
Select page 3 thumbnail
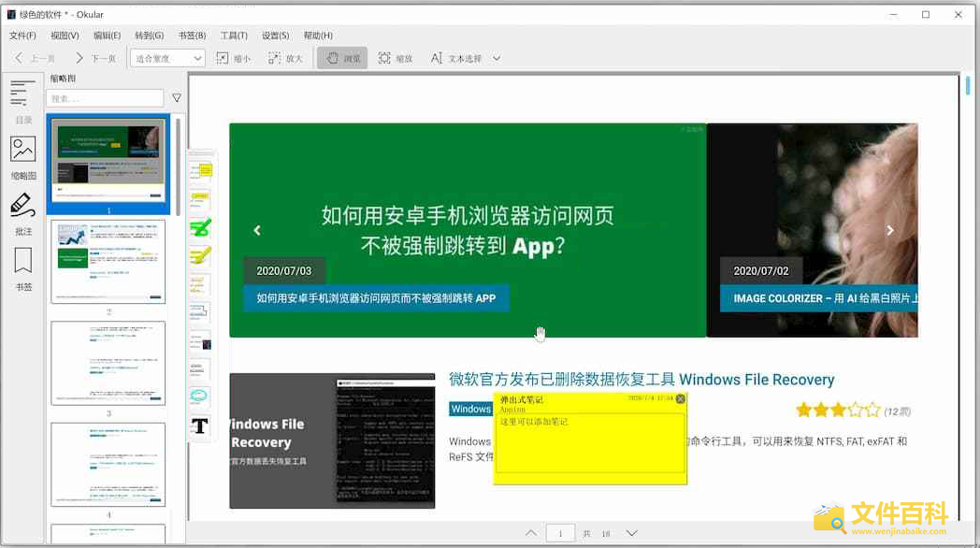tap(108, 363)
